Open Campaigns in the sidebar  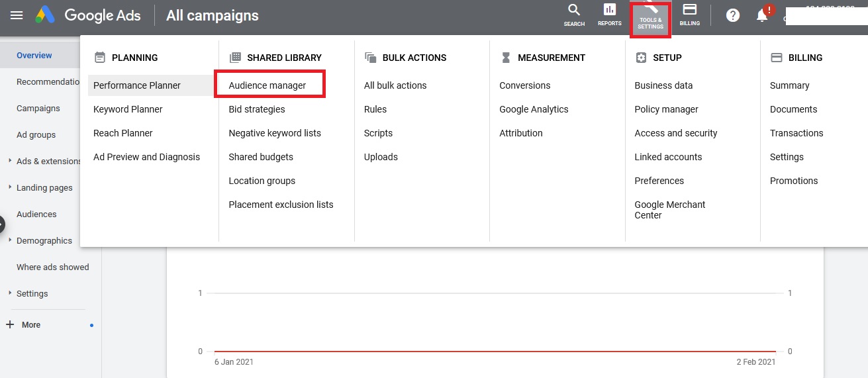point(38,108)
